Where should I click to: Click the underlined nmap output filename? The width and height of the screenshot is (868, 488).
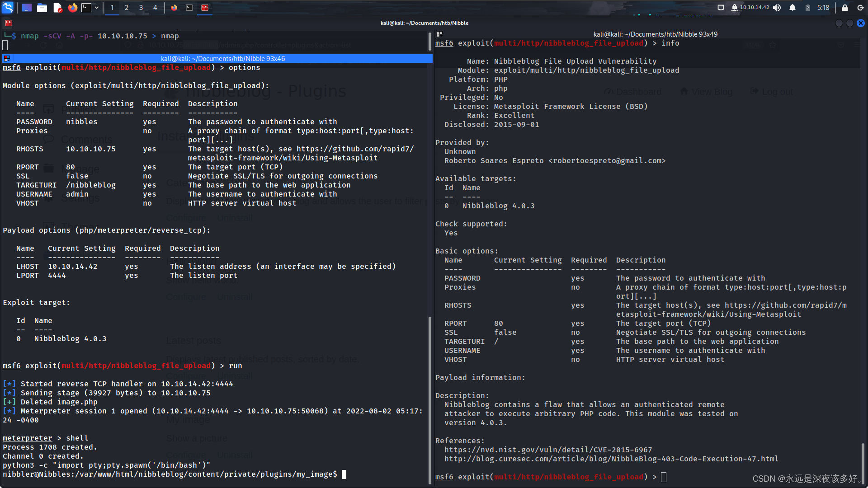point(170,36)
